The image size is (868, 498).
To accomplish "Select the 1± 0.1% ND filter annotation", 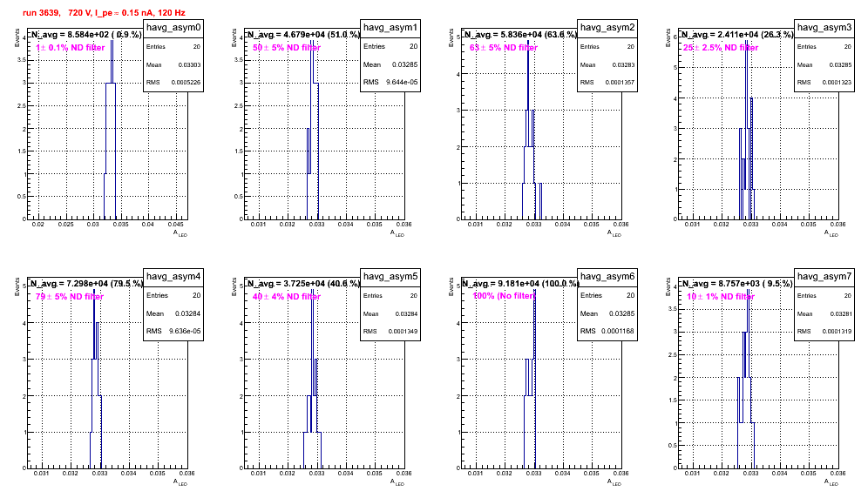I will [71, 48].
